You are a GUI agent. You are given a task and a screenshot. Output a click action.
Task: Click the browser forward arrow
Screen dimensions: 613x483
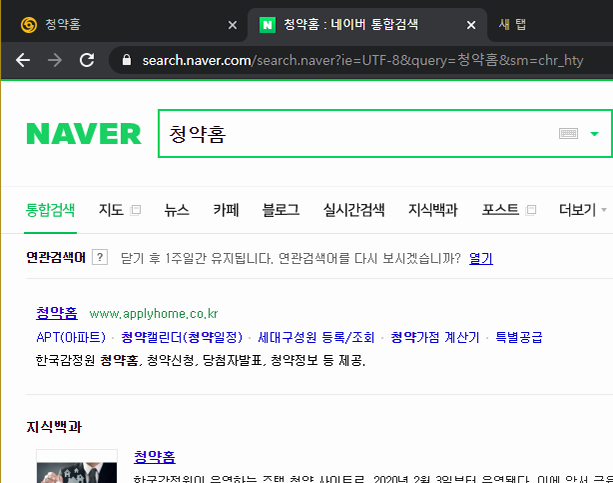coord(55,60)
